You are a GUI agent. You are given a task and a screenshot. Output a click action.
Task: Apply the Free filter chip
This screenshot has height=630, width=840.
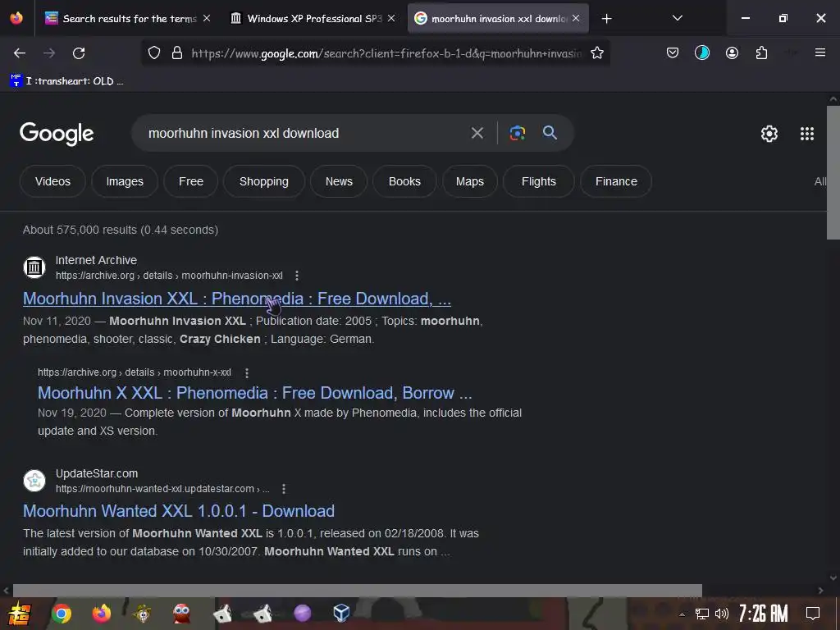click(x=190, y=181)
